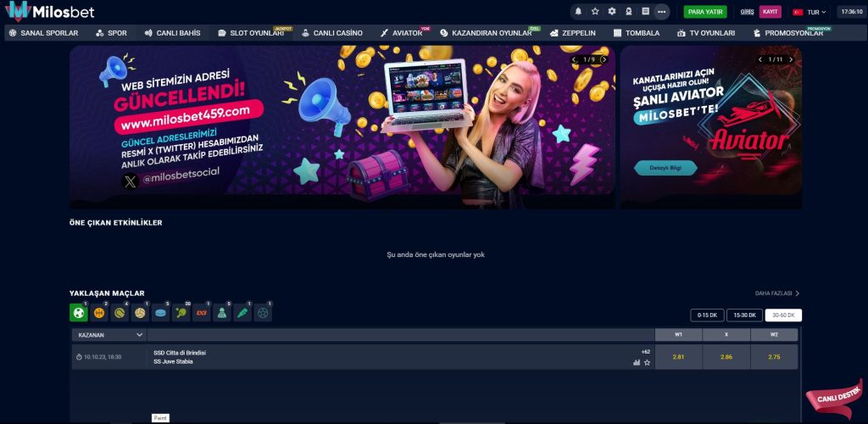Select the basketball sport icon filter
This screenshot has width=868, height=424.
[99, 313]
